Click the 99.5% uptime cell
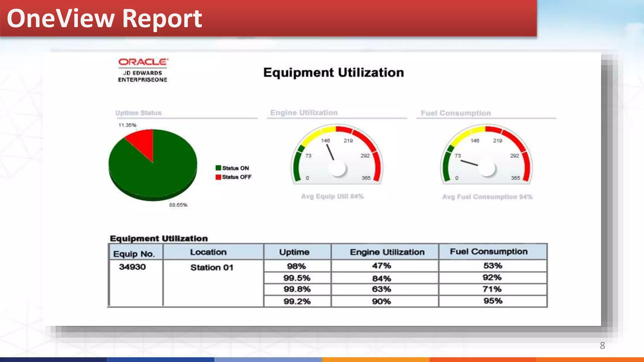Image resolution: width=644 pixels, height=362 pixels. tap(297, 278)
